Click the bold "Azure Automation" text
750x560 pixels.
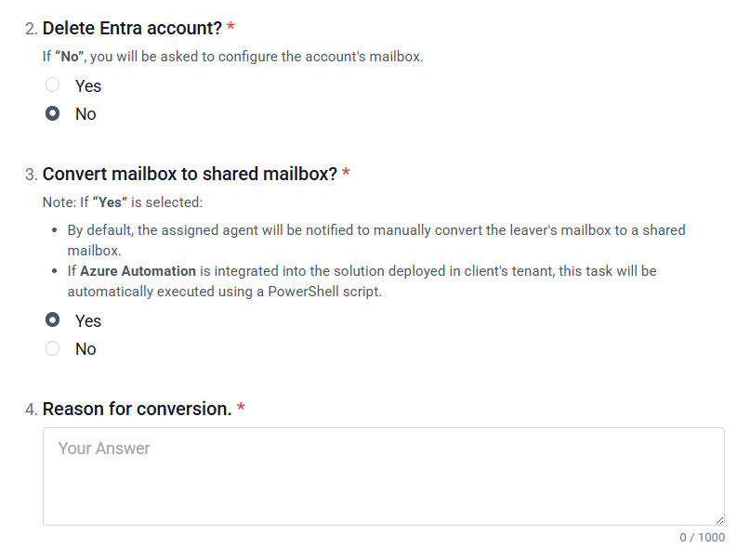point(138,271)
